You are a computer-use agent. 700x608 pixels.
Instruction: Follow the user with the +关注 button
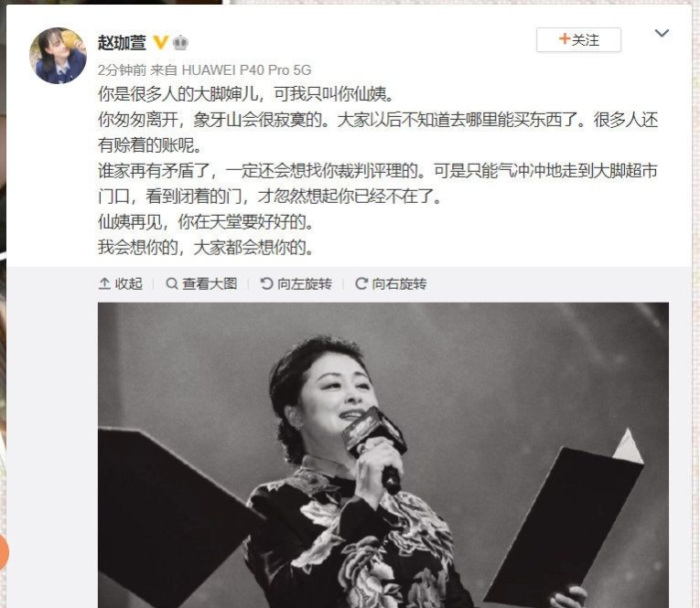(x=578, y=39)
